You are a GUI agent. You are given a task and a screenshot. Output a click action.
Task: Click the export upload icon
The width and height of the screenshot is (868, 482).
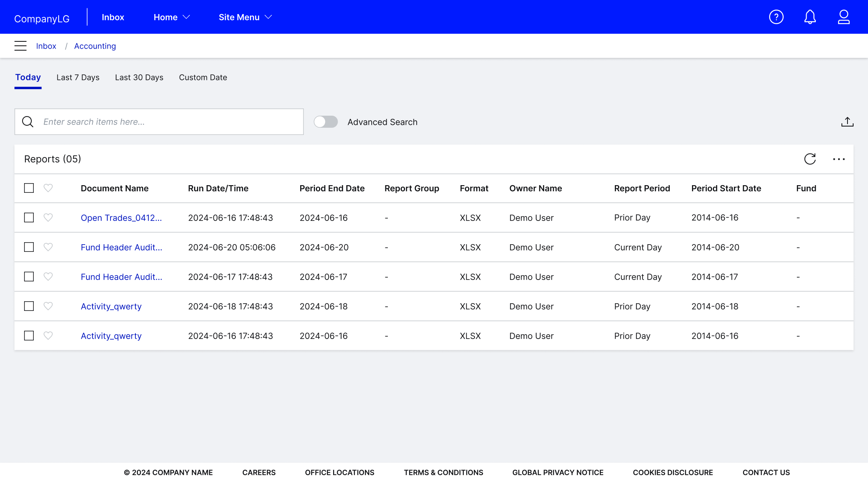[x=847, y=122]
